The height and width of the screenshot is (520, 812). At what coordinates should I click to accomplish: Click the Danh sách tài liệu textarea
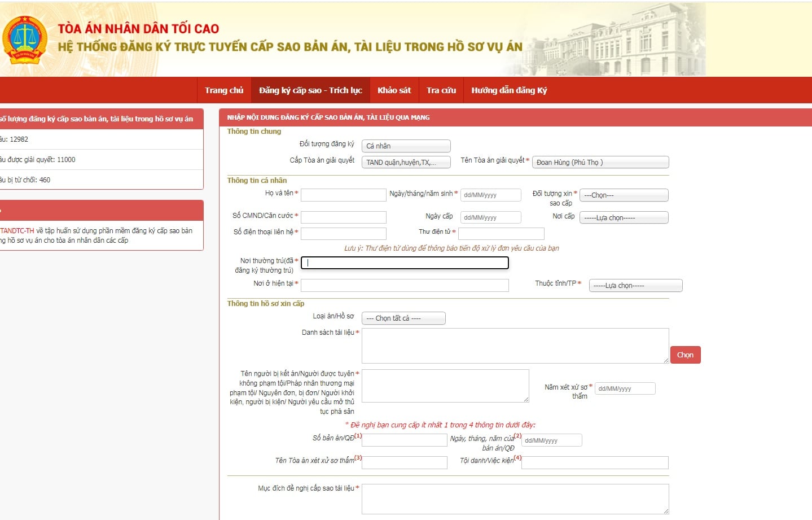click(x=515, y=346)
